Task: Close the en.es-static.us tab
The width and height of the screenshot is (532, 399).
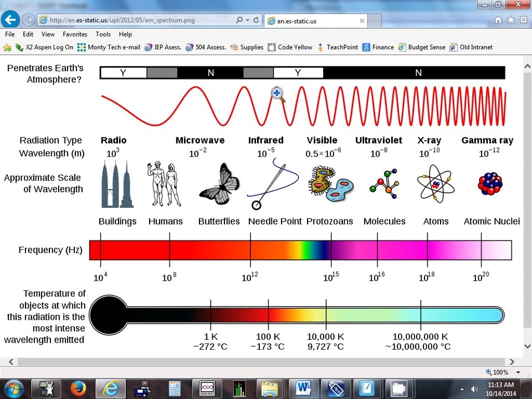Action: point(362,21)
